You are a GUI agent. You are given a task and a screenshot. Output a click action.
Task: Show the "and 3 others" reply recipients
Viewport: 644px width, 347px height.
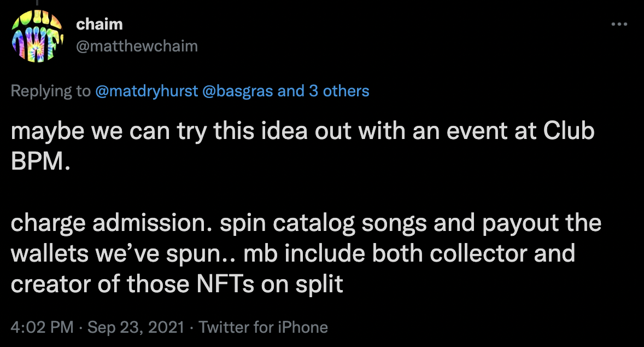(324, 91)
